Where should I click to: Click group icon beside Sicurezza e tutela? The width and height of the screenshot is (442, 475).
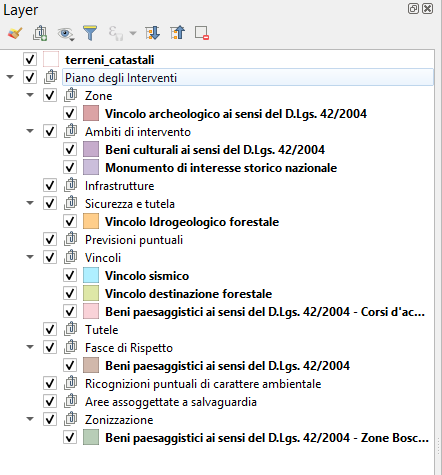(71, 203)
